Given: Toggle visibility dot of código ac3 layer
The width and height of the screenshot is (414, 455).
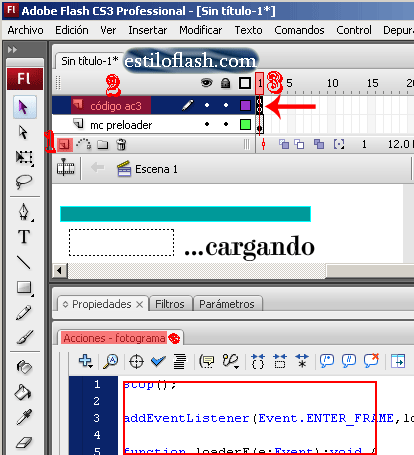Looking at the screenshot, I should pyautogui.click(x=207, y=105).
